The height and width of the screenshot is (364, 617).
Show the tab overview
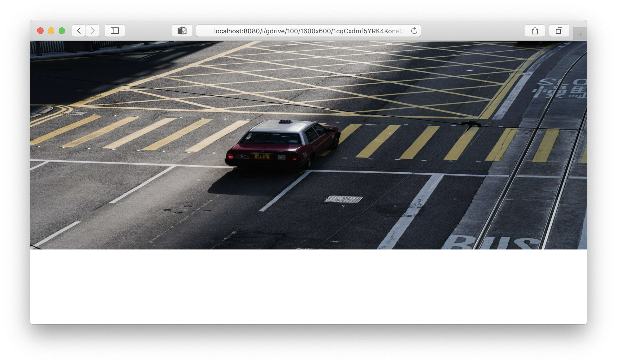point(559,31)
